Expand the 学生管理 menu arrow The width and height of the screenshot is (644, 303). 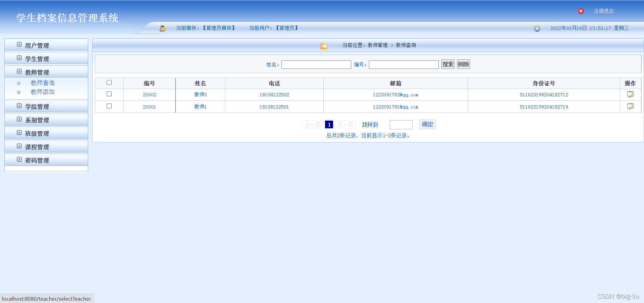19,58
